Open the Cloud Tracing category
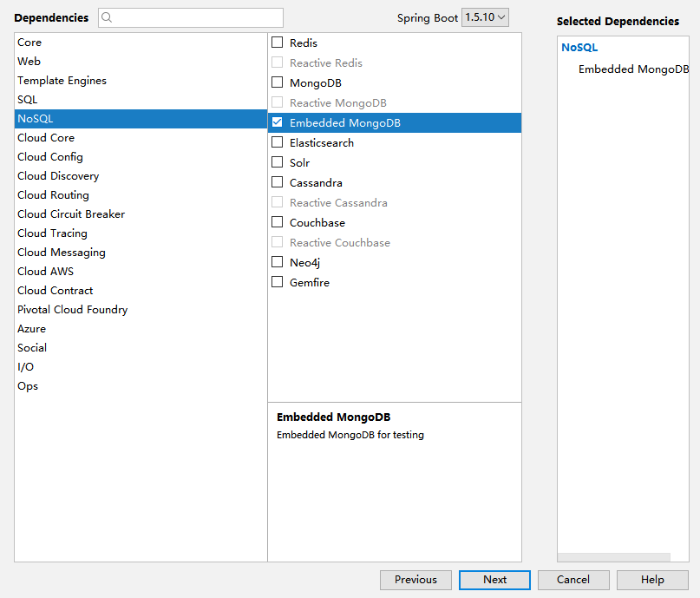 click(141, 233)
